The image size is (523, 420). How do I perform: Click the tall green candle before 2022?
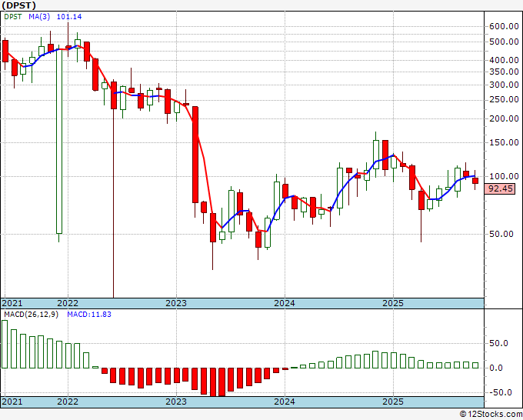coord(59,142)
